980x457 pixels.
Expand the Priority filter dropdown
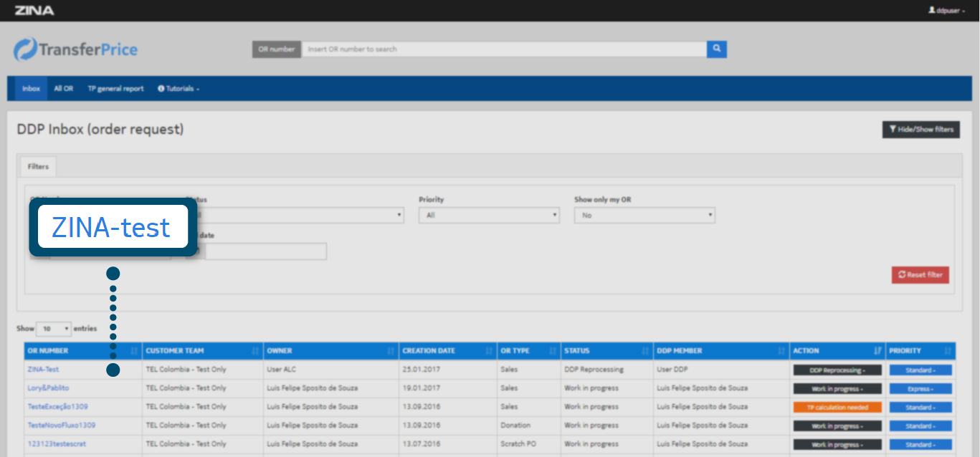coord(489,215)
